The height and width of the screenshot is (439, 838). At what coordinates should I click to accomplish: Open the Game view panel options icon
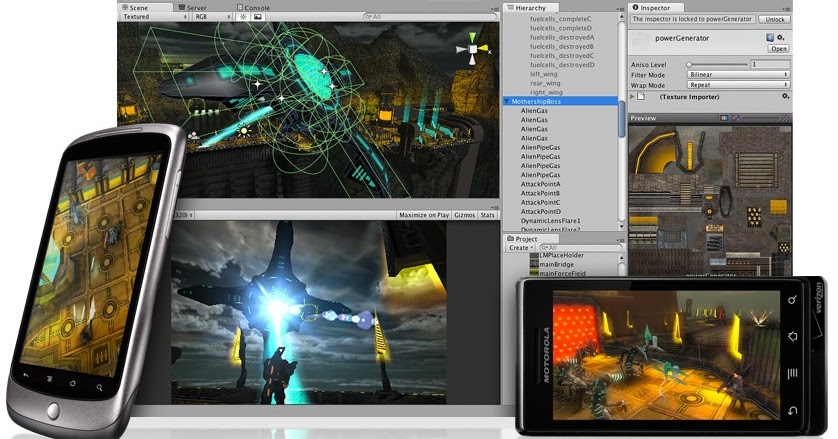click(495, 207)
